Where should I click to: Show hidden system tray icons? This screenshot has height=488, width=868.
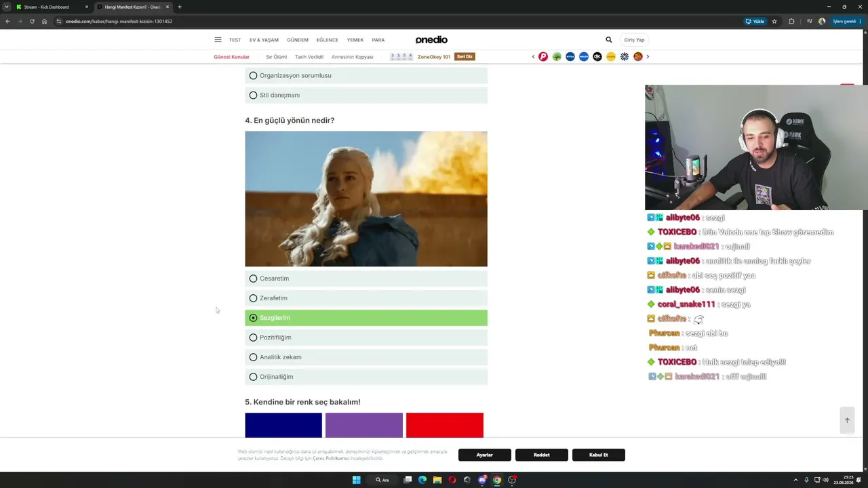click(x=795, y=480)
